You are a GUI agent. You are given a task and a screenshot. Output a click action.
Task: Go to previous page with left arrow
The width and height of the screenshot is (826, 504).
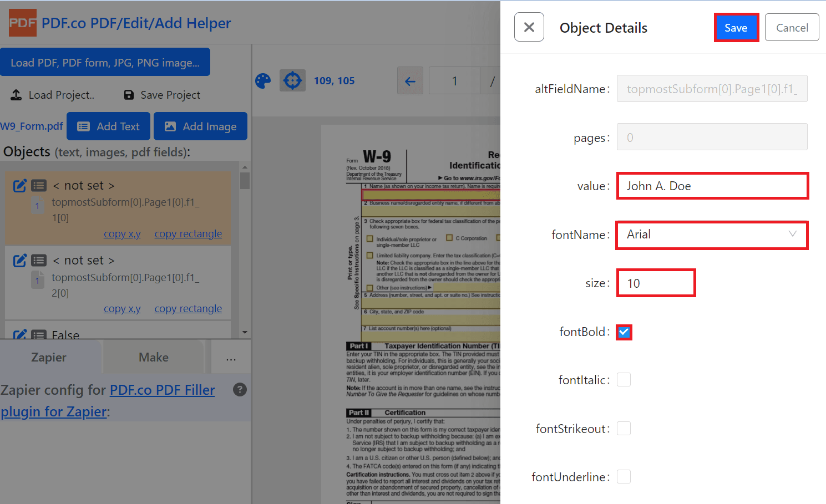[410, 82]
